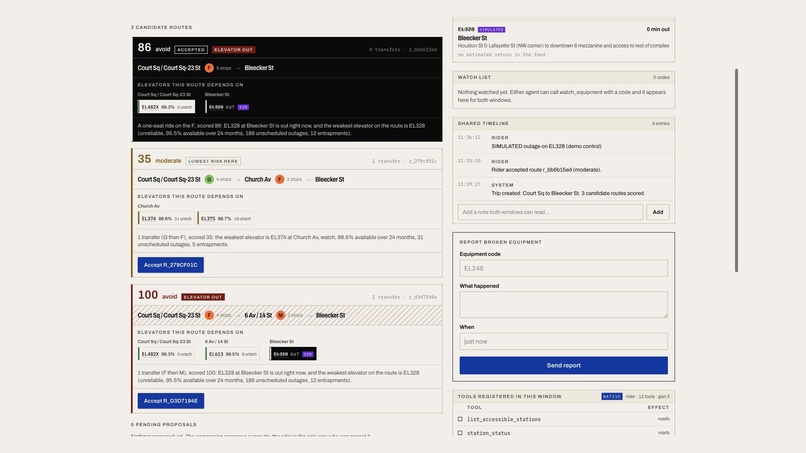
Task: Click the LOWEST RISK HERE badge
Action: pyautogui.click(x=213, y=161)
